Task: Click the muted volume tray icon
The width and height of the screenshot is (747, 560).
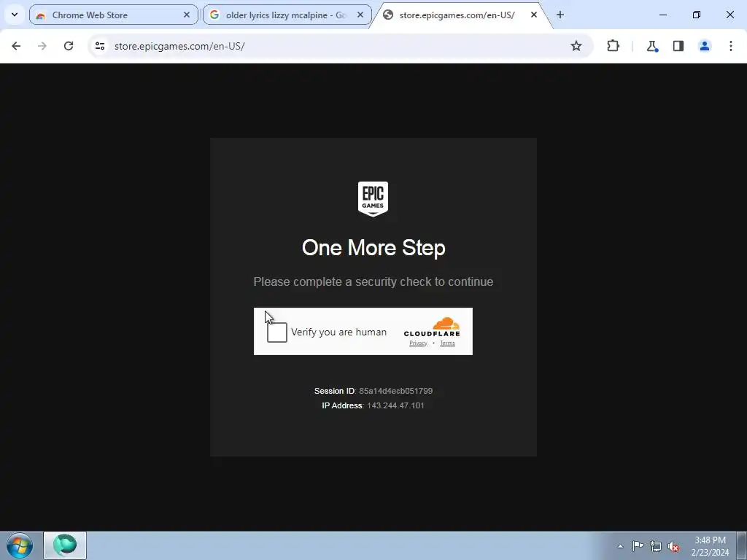Action: (673, 546)
